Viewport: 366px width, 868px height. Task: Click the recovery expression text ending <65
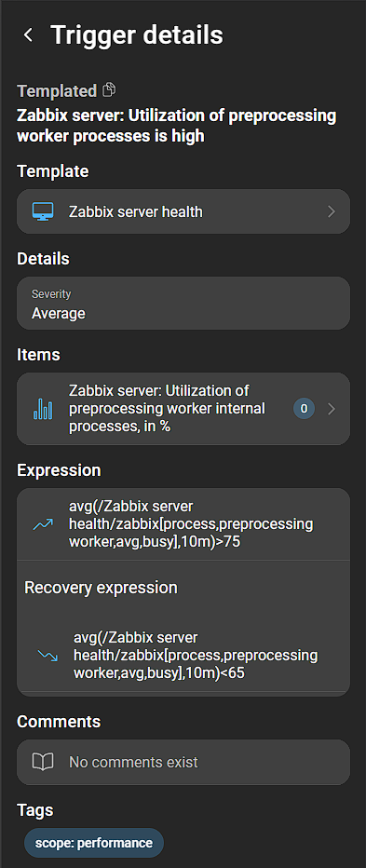[x=196, y=656]
